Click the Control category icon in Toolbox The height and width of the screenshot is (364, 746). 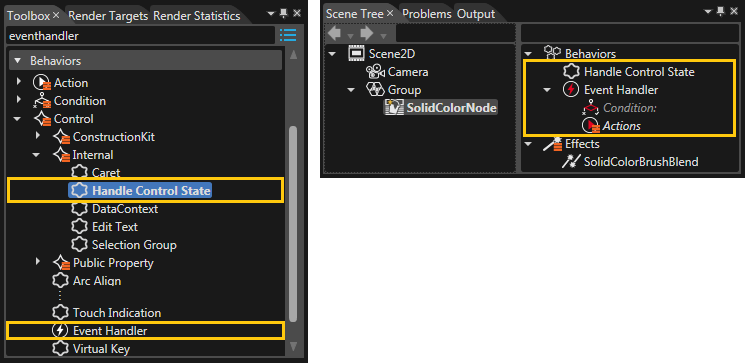[42, 119]
